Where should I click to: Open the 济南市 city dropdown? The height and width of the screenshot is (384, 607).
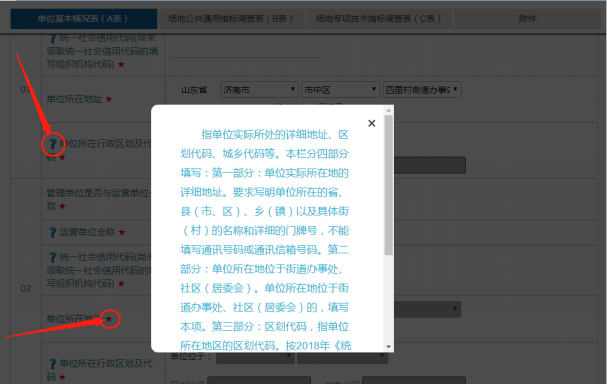pyautogui.click(x=259, y=90)
